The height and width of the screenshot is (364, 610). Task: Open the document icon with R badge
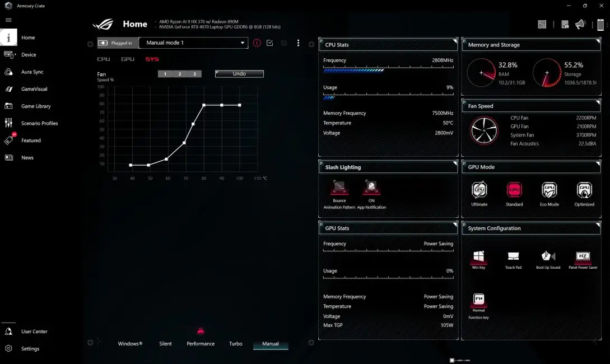(x=565, y=25)
